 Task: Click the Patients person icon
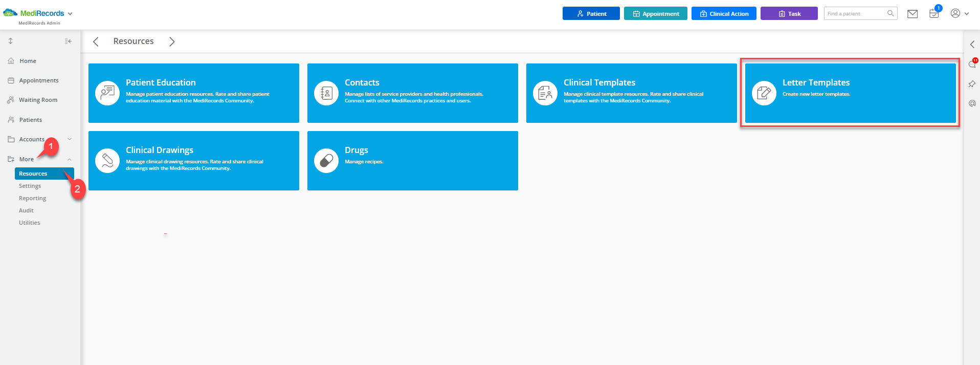tap(11, 120)
